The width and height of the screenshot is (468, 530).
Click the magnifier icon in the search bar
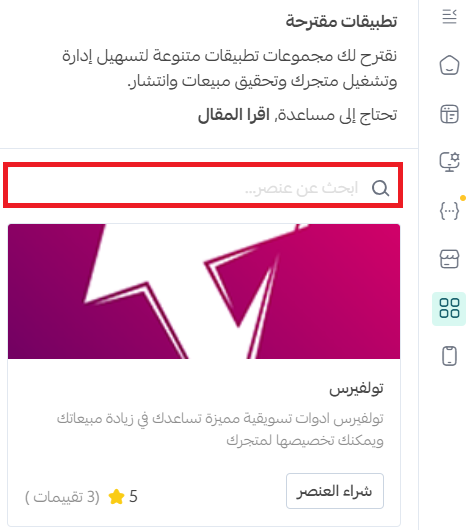tap(380, 188)
